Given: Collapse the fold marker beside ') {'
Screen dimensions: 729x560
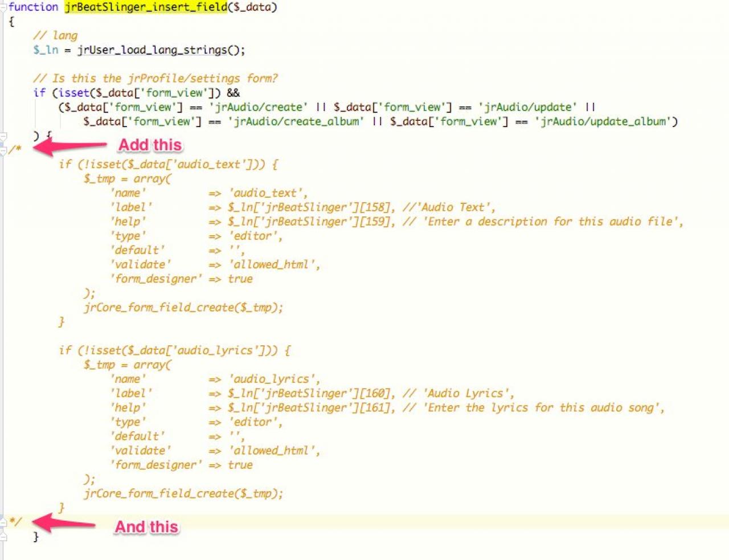Looking at the screenshot, I should tap(3, 137).
